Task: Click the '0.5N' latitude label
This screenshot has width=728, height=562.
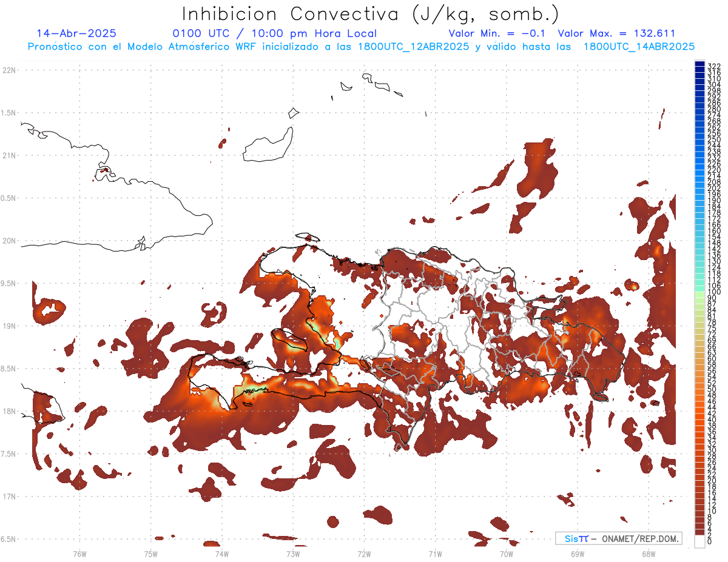Action: coord(9,198)
